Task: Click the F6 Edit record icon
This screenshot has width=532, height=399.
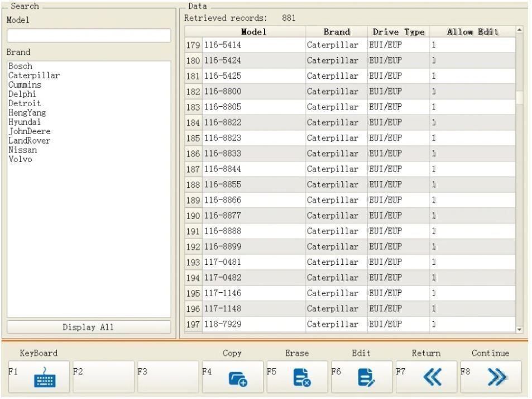Action: (366, 377)
